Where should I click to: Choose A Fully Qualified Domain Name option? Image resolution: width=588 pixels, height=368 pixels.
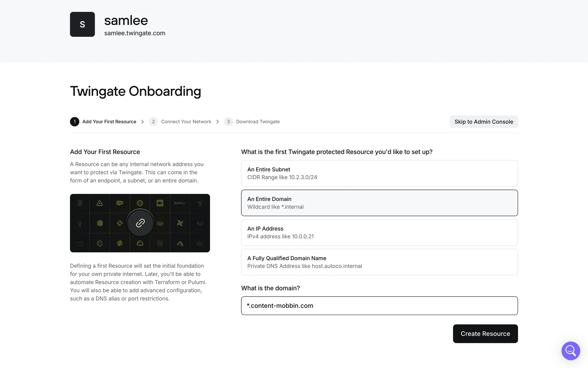tap(379, 262)
